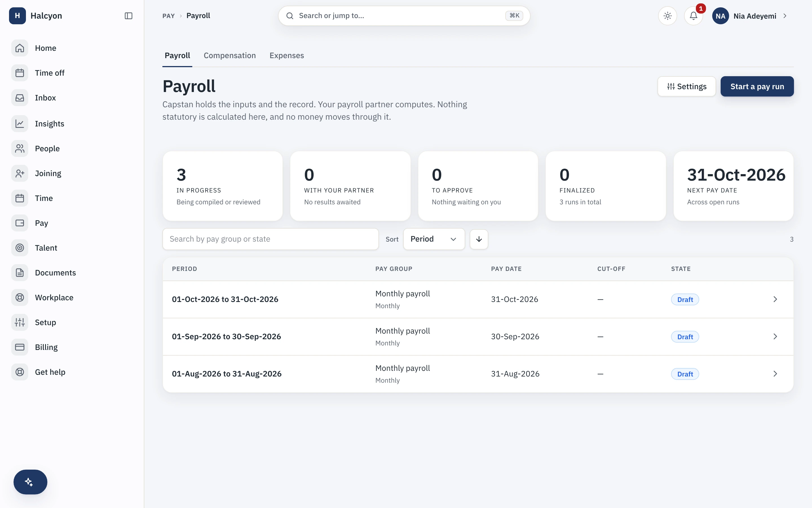Image resolution: width=812 pixels, height=508 pixels.
Task: Select the Payroll tab
Action: click(177, 55)
